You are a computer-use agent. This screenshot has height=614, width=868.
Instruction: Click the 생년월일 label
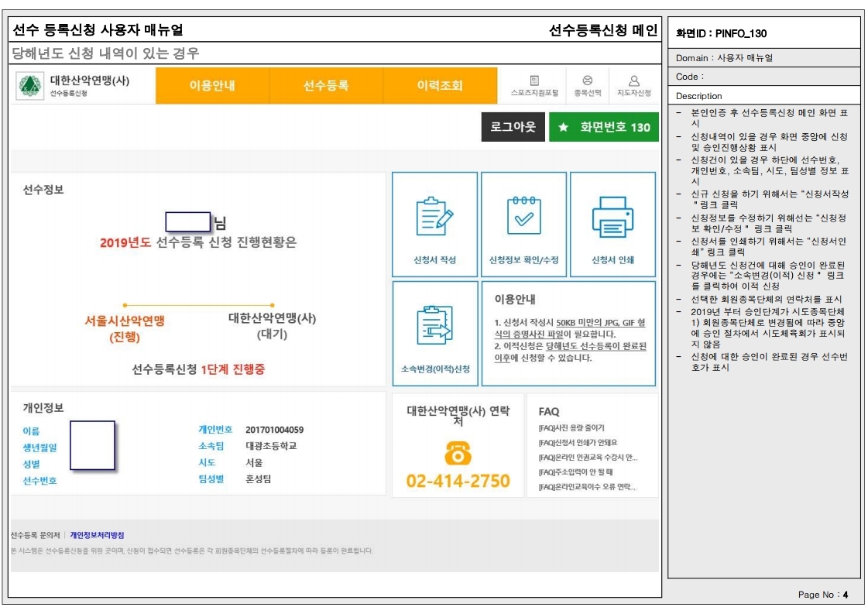pos(39,448)
